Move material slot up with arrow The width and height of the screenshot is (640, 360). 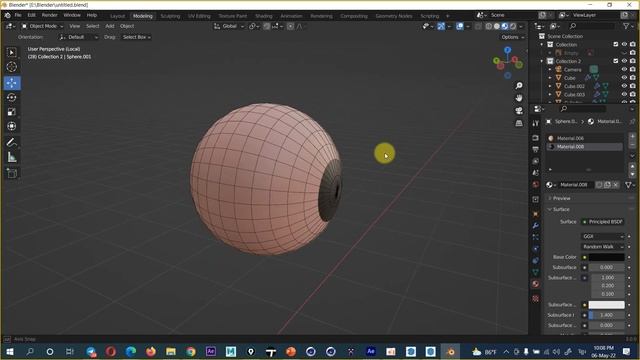click(x=632, y=167)
